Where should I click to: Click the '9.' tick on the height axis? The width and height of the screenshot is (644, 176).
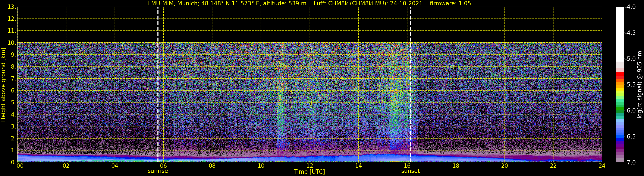click(13, 55)
